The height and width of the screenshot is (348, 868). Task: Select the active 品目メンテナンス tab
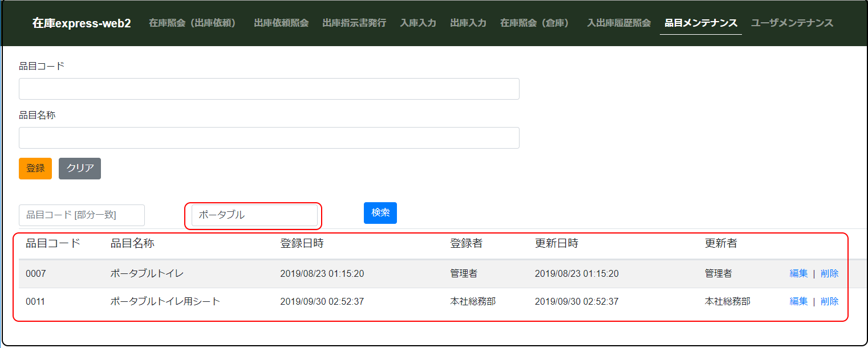(701, 23)
